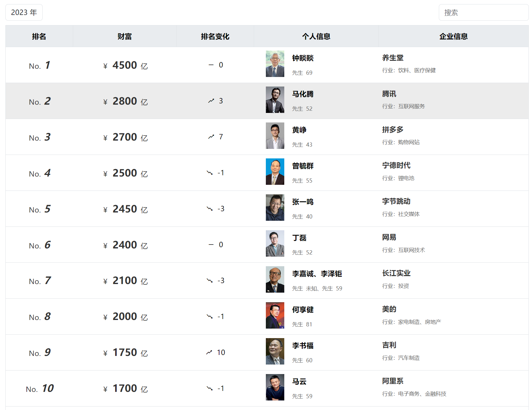Click the downward trend arrow for 张一鸣
Screen dimensions: 532x410
coord(210,209)
